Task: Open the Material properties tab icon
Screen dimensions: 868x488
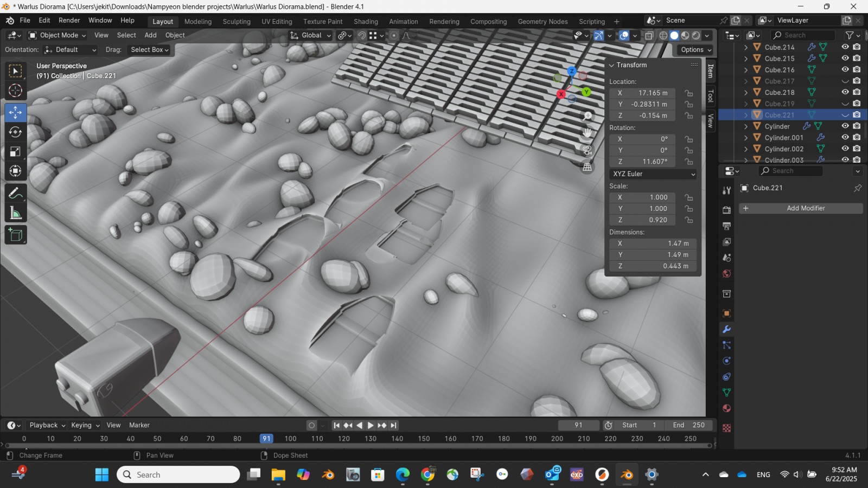Action: (x=726, y=408)
